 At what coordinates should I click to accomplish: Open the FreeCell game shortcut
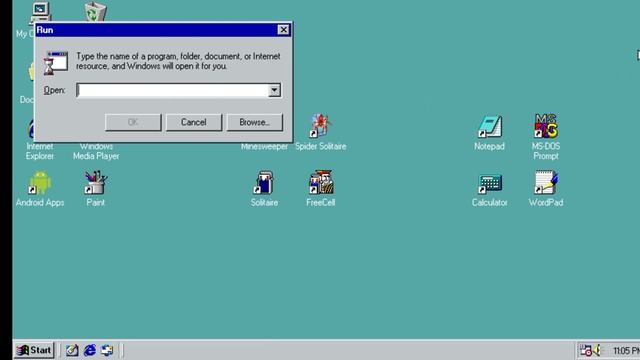coord(320,183)
